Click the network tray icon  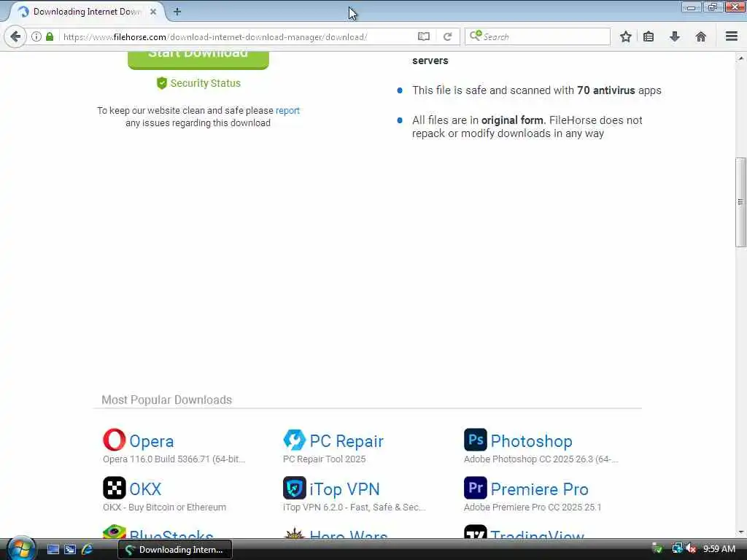click(x=677, y=548)
